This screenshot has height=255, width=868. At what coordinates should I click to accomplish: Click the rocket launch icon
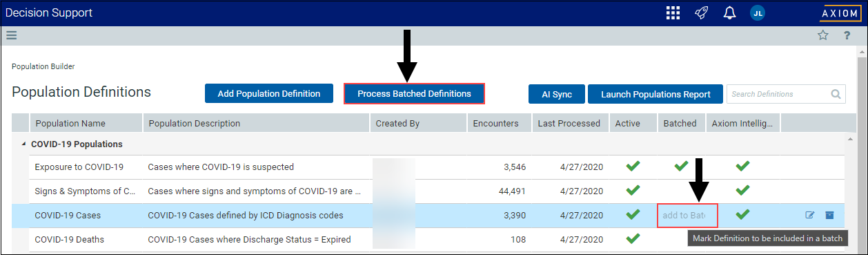[x=702, y=13]
